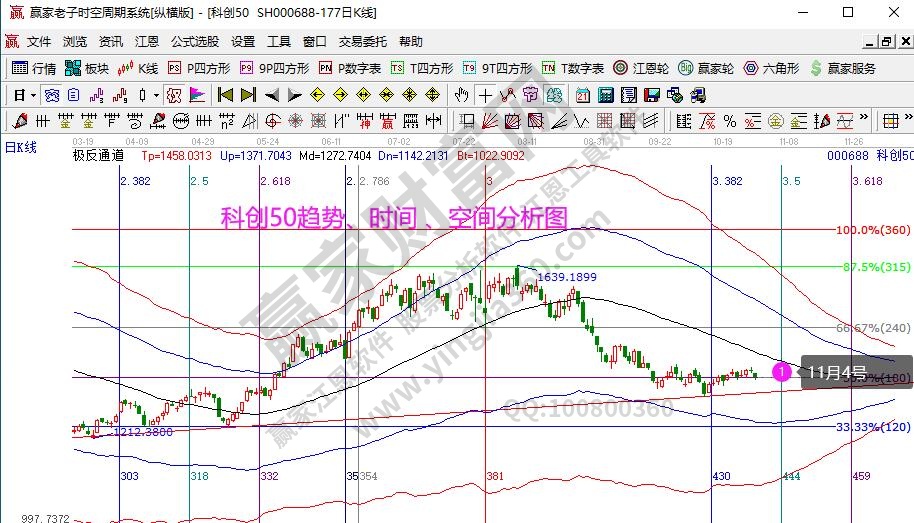Open the 交易委托 menu
Screen dimensions: 914x523
pos(362,42)
